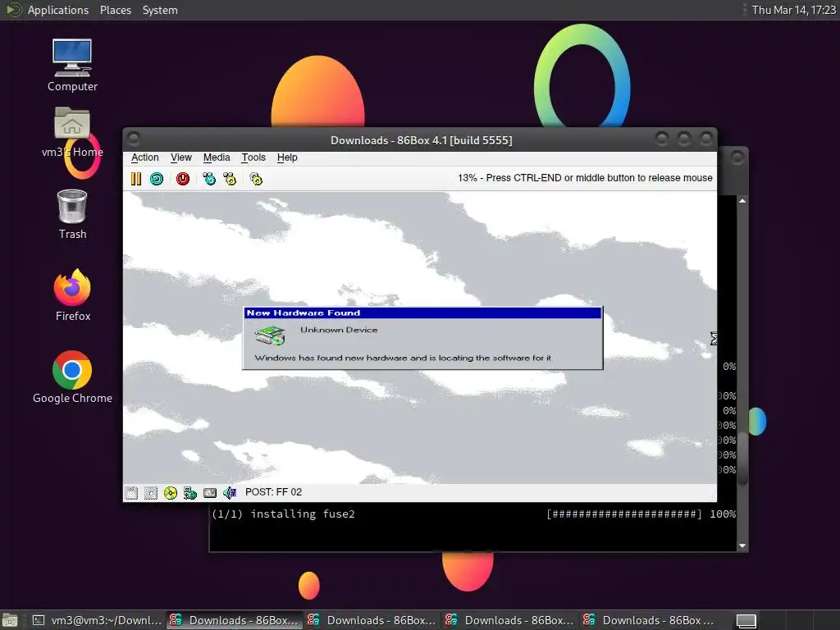Viewport: 840px width, 630px height.
Task: Open the vm3's Home folder icon
Action: [x=72, y=132]
